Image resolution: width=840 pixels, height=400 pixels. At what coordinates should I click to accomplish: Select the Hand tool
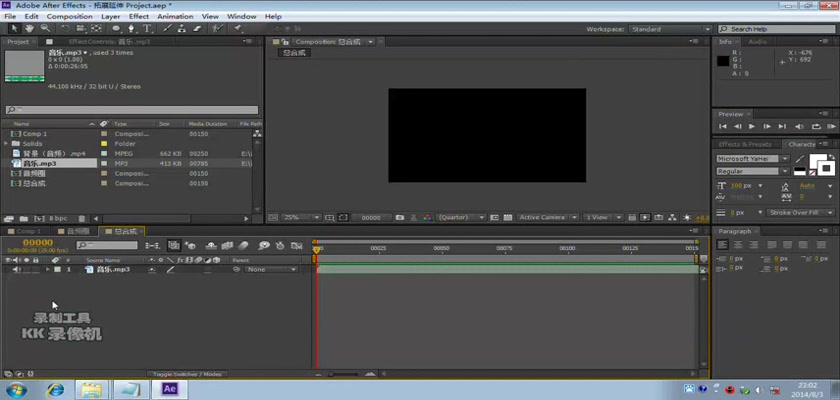pyautogui.click(x=29, y=28)
